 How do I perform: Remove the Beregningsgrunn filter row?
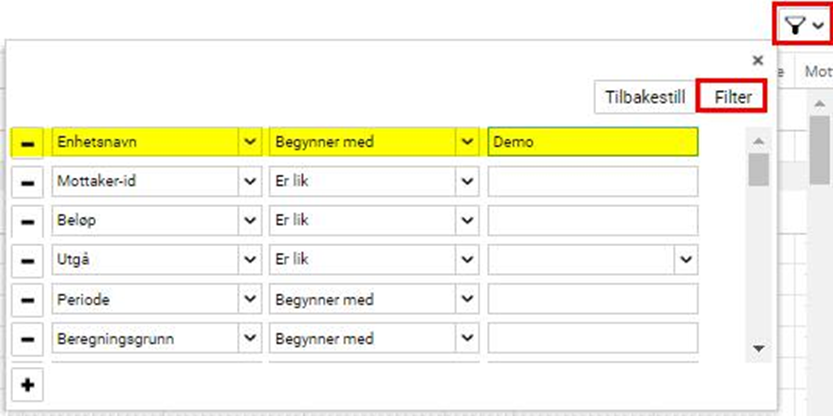click(x=27, y=339)
